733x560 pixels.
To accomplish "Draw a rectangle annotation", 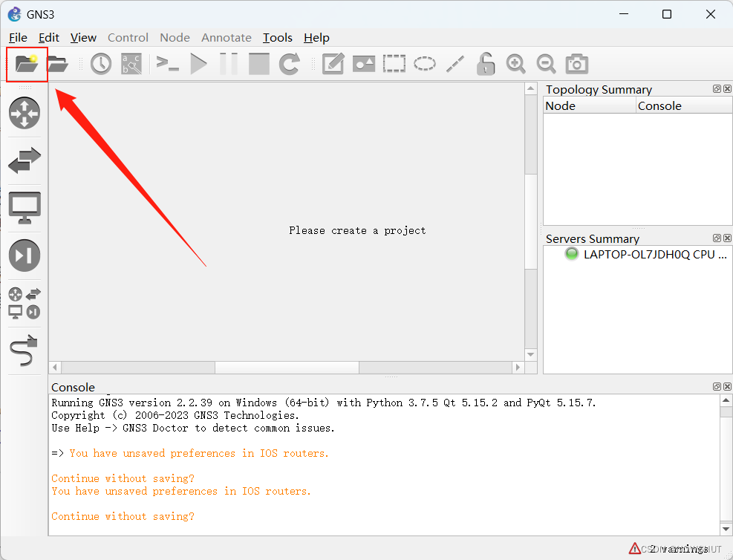I will [x=394, y=64].
